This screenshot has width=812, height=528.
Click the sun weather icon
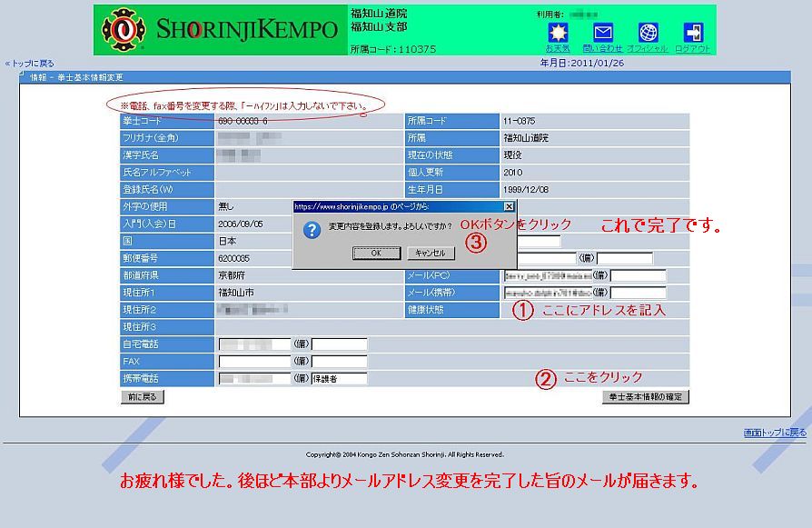557,32
